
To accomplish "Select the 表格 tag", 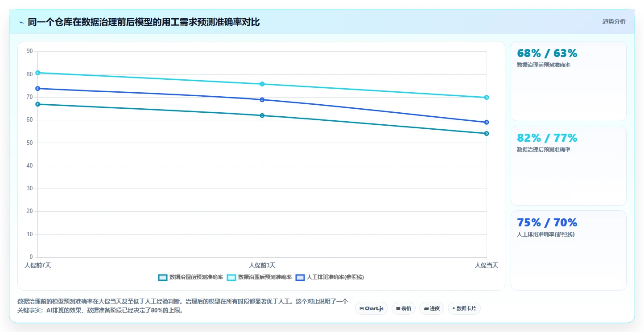I will 404,308.
